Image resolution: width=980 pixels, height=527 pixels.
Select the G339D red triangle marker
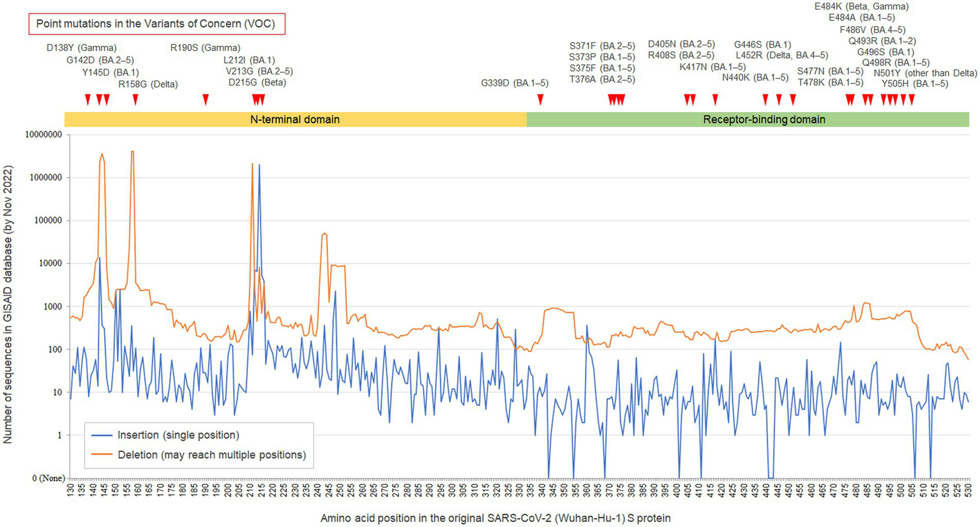(541, 99)
